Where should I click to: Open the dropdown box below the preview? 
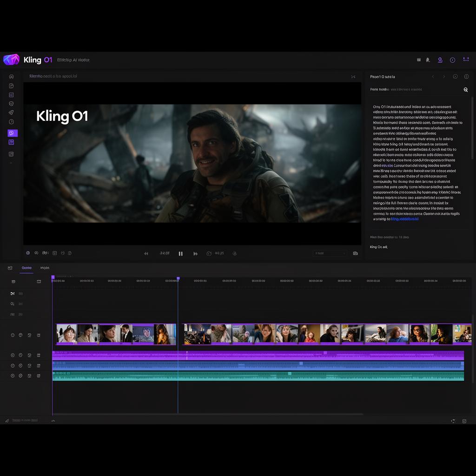pos(330,253)
